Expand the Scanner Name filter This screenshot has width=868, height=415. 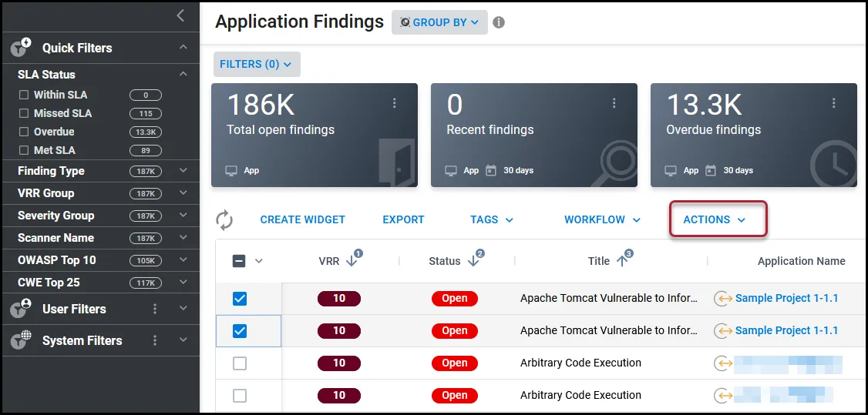(183, 238)
